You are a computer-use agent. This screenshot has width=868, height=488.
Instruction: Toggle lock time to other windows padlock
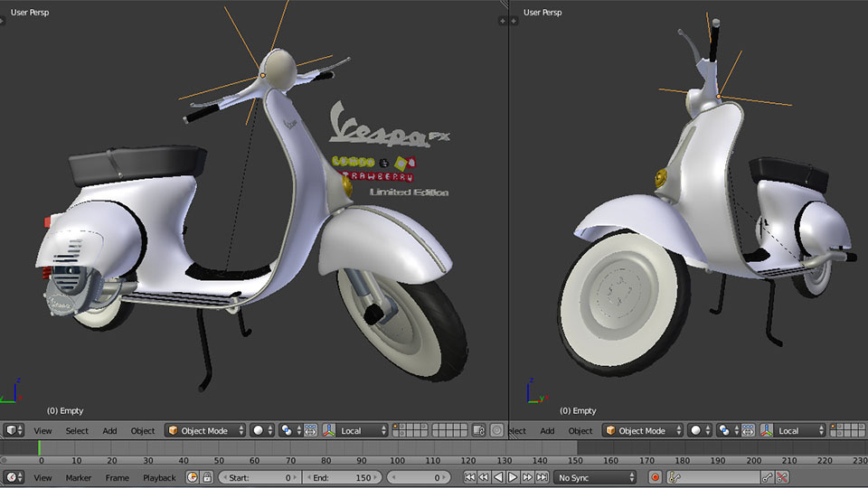pyautogui.click(x=207, y=477)
